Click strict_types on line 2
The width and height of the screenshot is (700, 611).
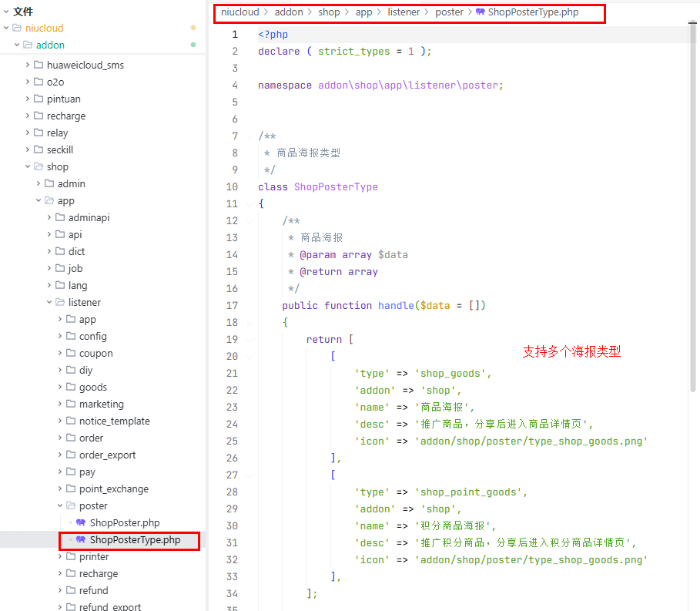click(x=353, y=52)
